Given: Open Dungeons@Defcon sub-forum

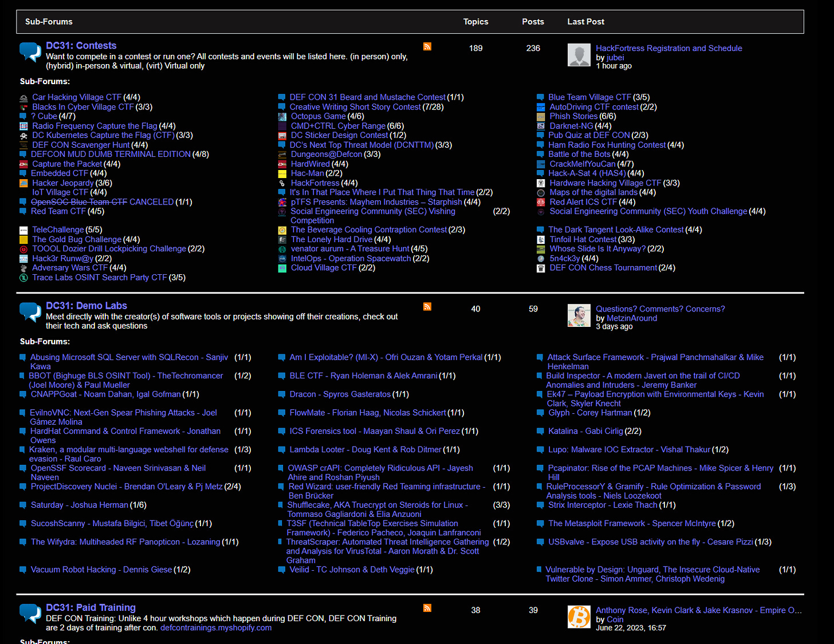Looking at the screenshot, I should point(326,155).
